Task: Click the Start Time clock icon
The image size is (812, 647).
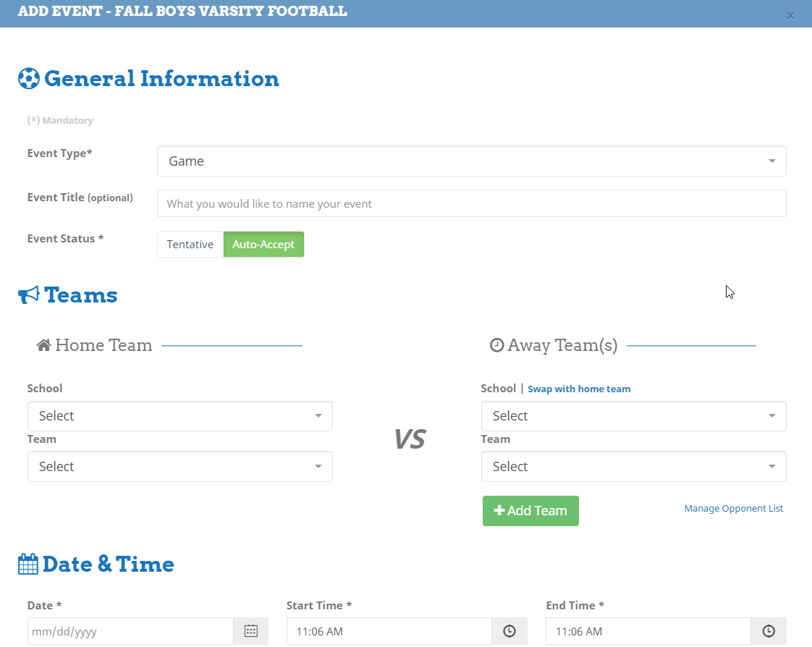Action: [x=509, y=631]
